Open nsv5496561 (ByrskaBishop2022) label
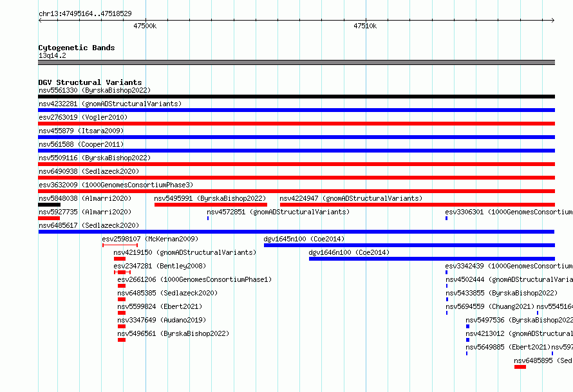The height and width of the screenshot is (392, 573). tap(173, 333)
